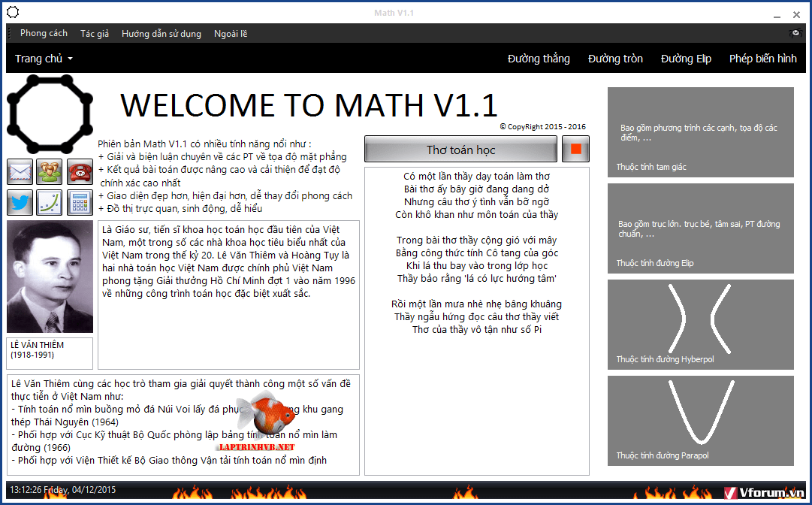
Task: Toggle the eye icon in the menu bar
Action: tap(796, 34)
